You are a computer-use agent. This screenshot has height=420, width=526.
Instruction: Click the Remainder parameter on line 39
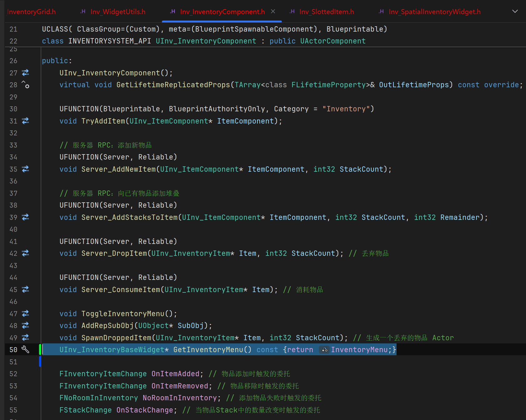(460, 217)
